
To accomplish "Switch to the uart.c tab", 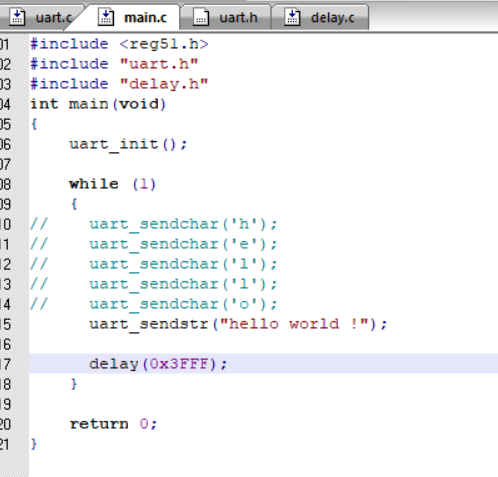I will (42, 17).
